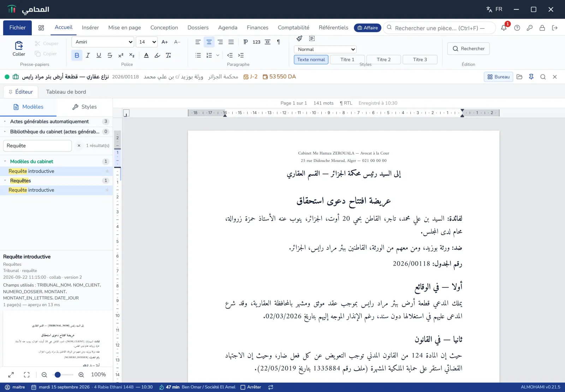Toggle strikethrough formatting

110,55
